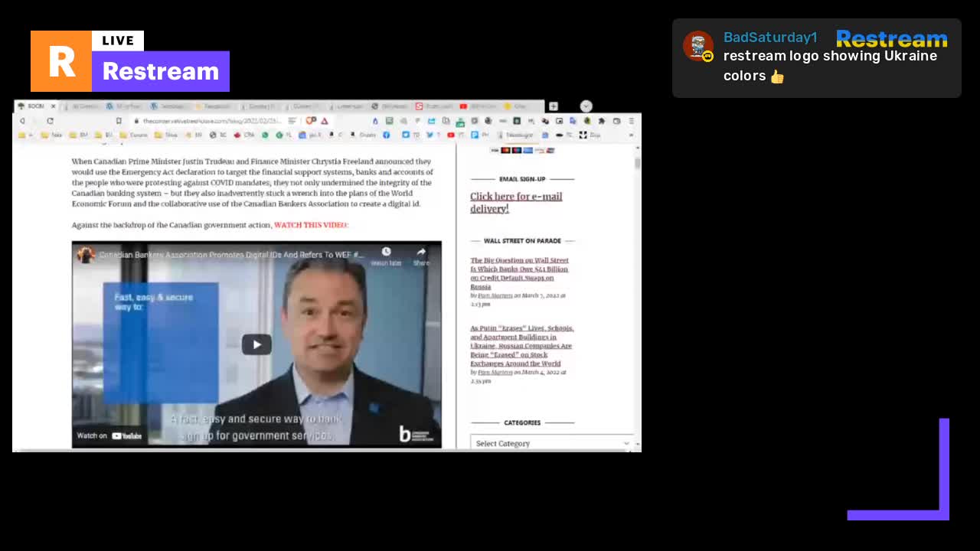The height and width of the screenshot is (551, 980).
Task: Select the active BOOM browser tab
Action: point(37,106)
